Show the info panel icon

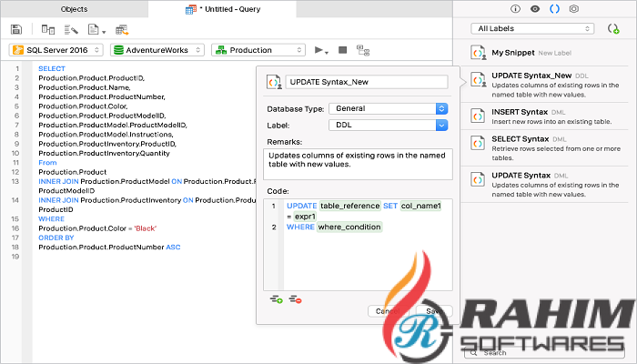coord(515,8)
